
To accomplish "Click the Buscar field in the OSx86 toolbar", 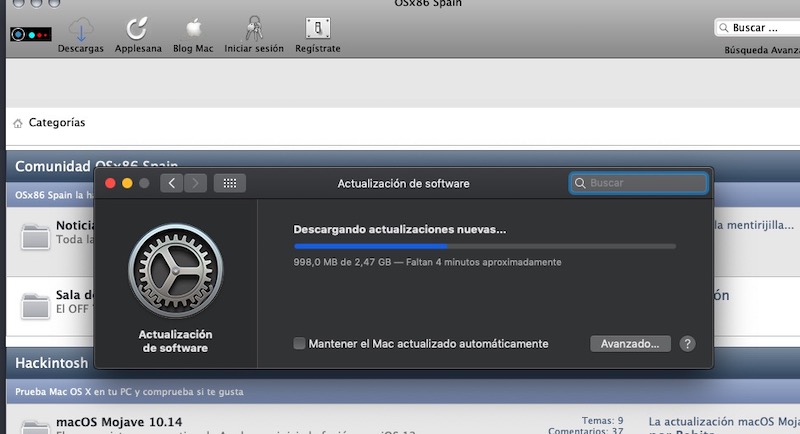I will coord(757,28).
